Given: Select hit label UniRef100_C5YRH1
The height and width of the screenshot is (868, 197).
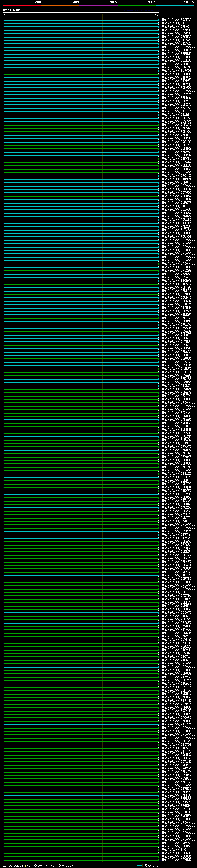Looking at the screenshot, I should point(176,30).
